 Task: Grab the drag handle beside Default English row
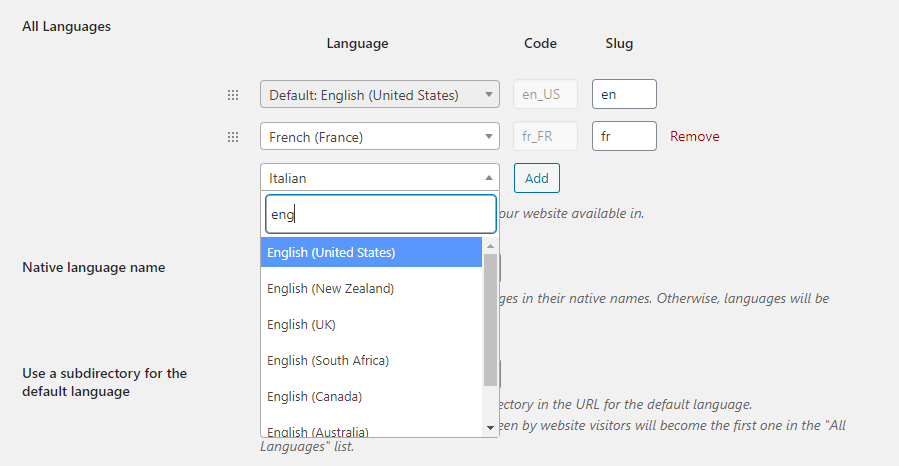pyautogui.click(x=233, y=95)
